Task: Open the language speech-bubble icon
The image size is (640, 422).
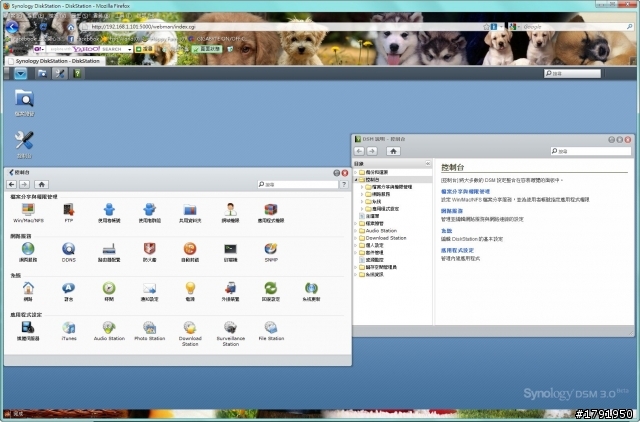Action: (x=69, y=289)
